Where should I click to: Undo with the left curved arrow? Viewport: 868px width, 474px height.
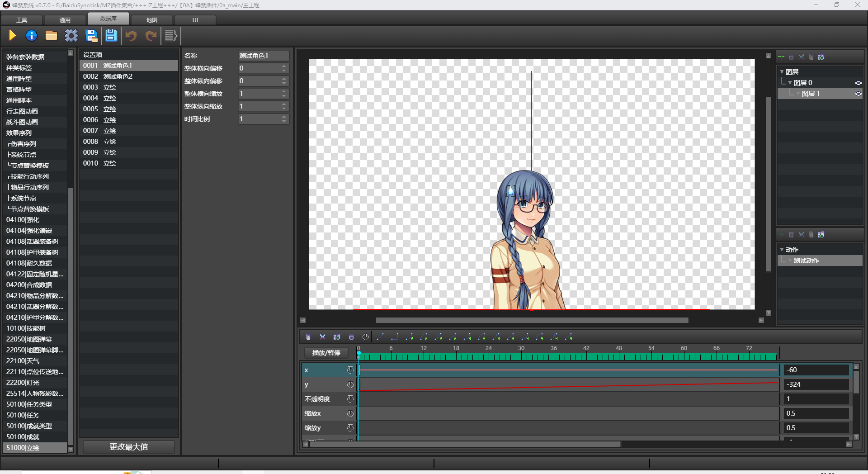[x=131, y=36]
